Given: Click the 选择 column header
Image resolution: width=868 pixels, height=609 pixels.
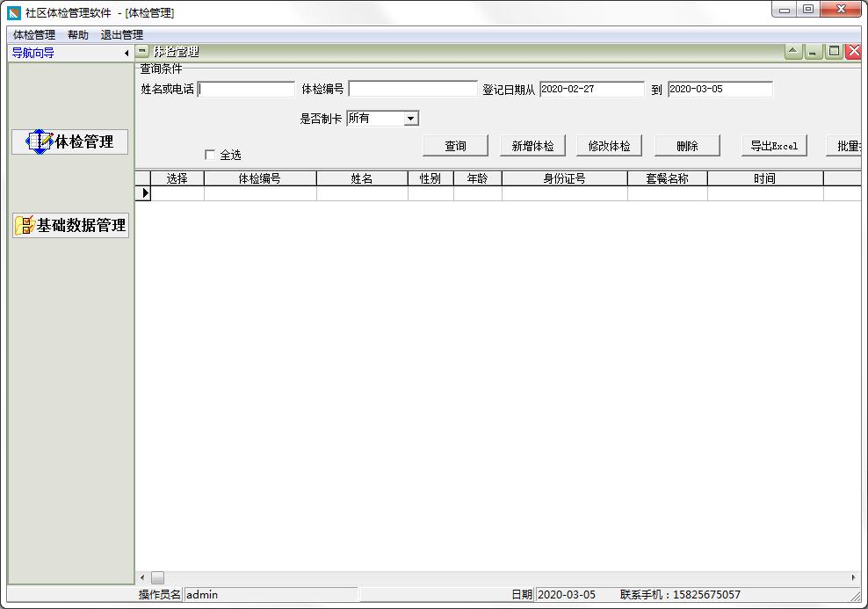Looking at the screenshot, I should click(x=177, y=178).
